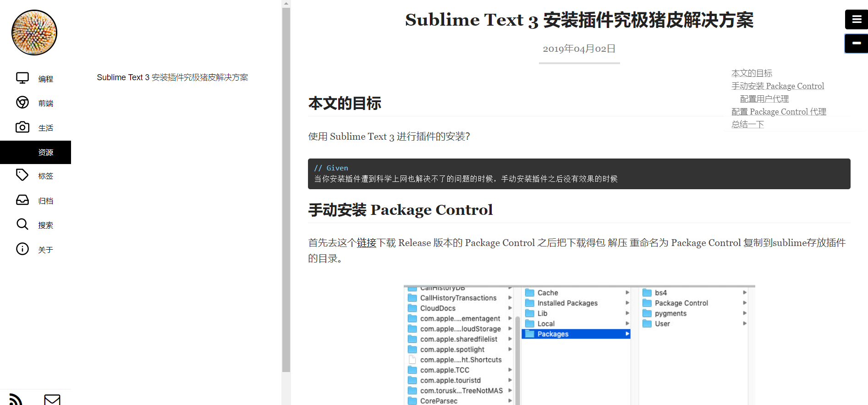Image resolution: width=868 pixels, height=405 pixels.
Task: Click com.apple.sharedfilelist folder in screenshot
Action: coord(458,339)
